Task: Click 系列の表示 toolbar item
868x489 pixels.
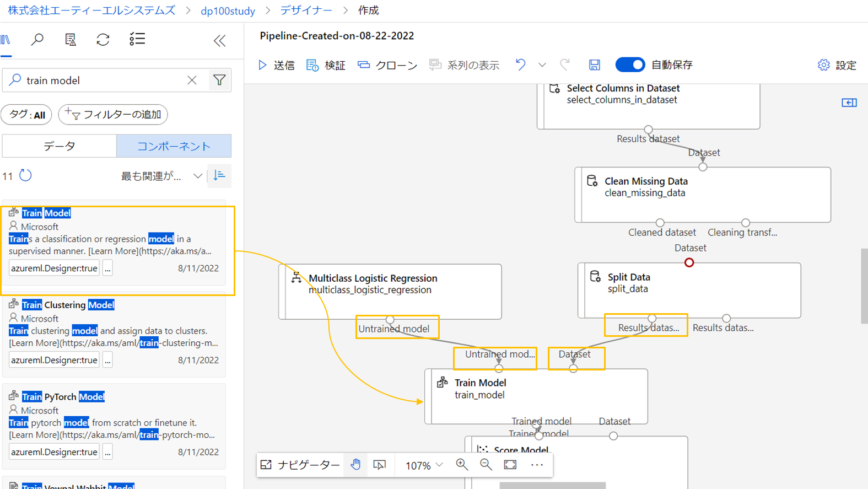Action: pyautogui.click(x=465, y=66)
